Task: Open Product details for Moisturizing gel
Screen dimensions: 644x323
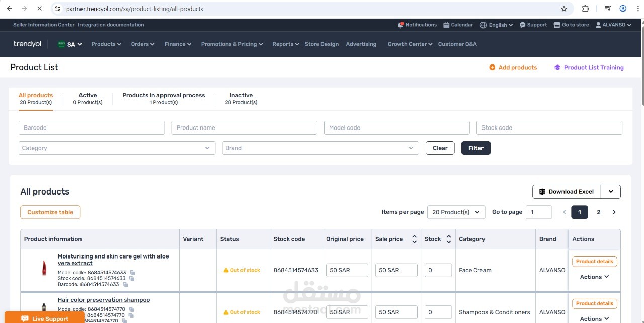Action: pos(595,262)
